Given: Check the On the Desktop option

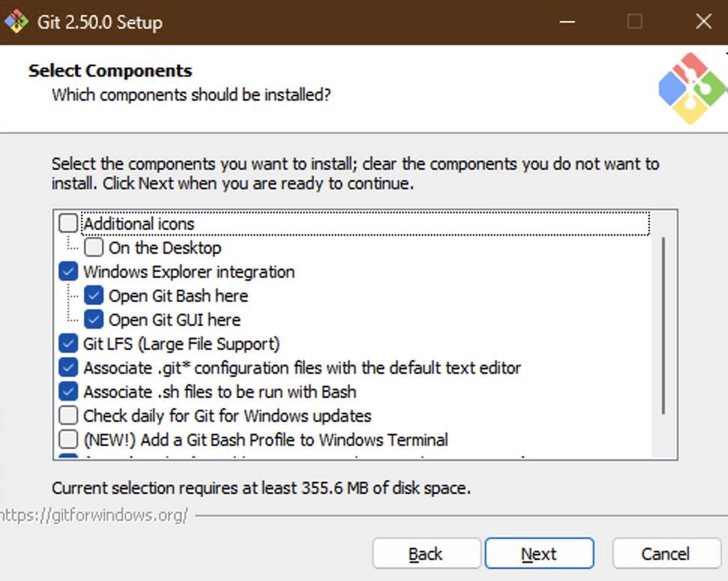Looking at the screenshot, I should click(x=94, y=248).
